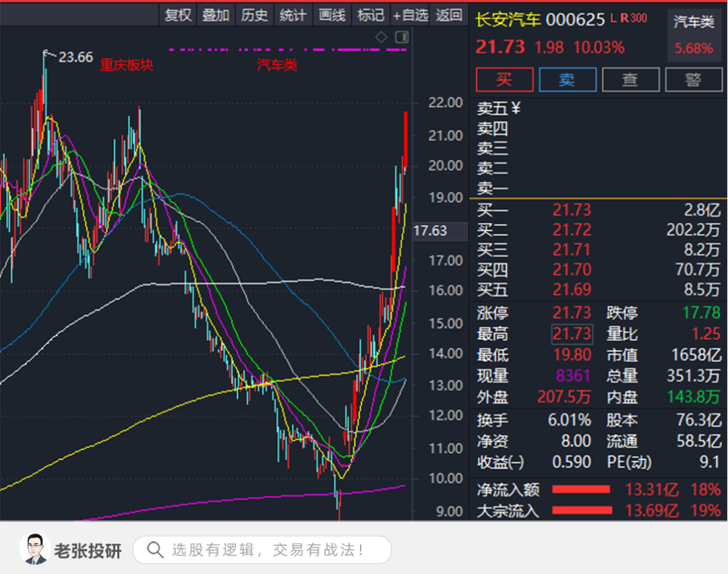Click the 长安汽车 stock name
This screenshot has height=574, width=728.
[x=508, y=20]
